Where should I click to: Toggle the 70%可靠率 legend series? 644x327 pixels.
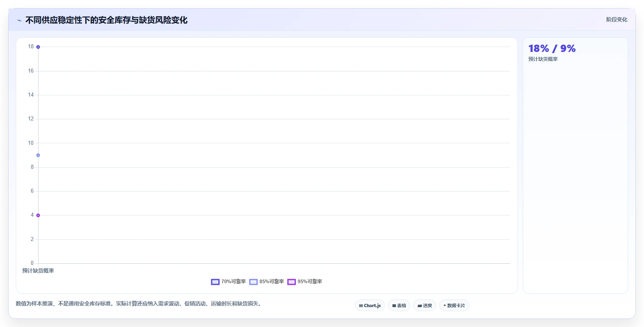(x=228, y=282)
